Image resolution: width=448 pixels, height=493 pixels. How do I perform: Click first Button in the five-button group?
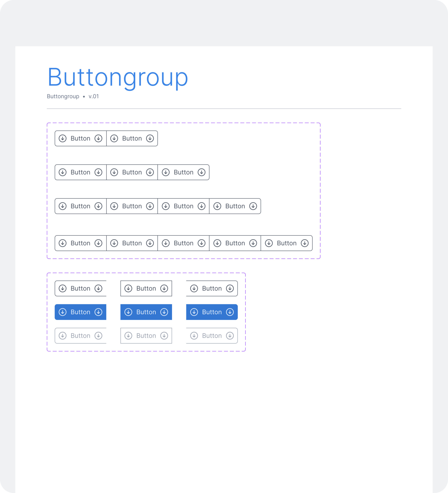[80, 243]
